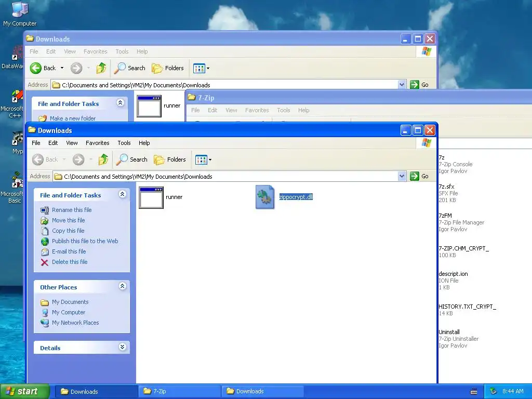Viewport: 532px width, 399px height.
Task: Select HISTORY.TXT_CRYPT_ file in 7-Zip window
Action: click(x=467, y=307)
